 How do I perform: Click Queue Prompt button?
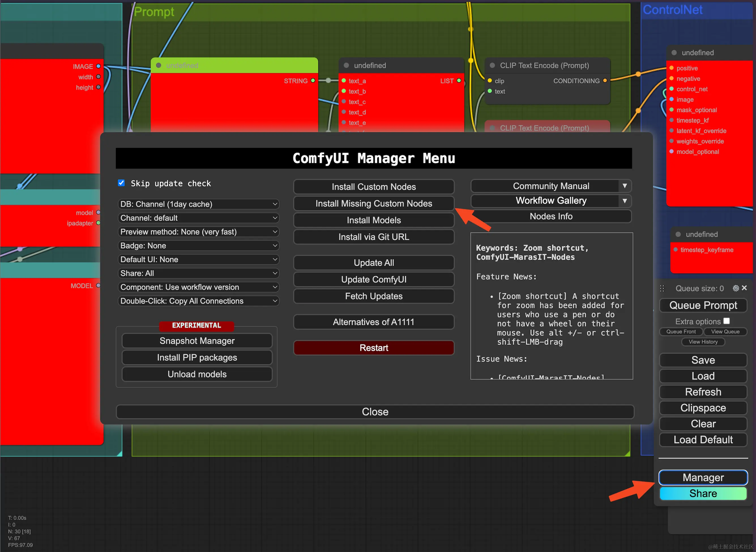pos(703,305)
